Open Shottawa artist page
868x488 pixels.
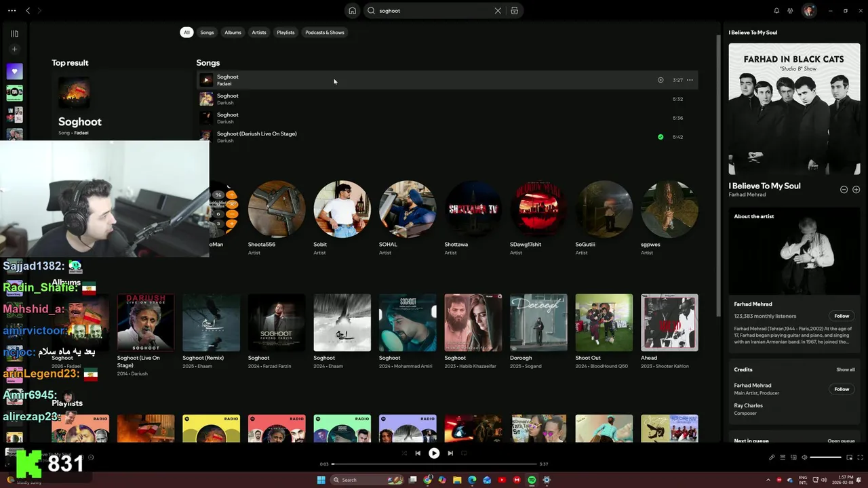[473, 218]
